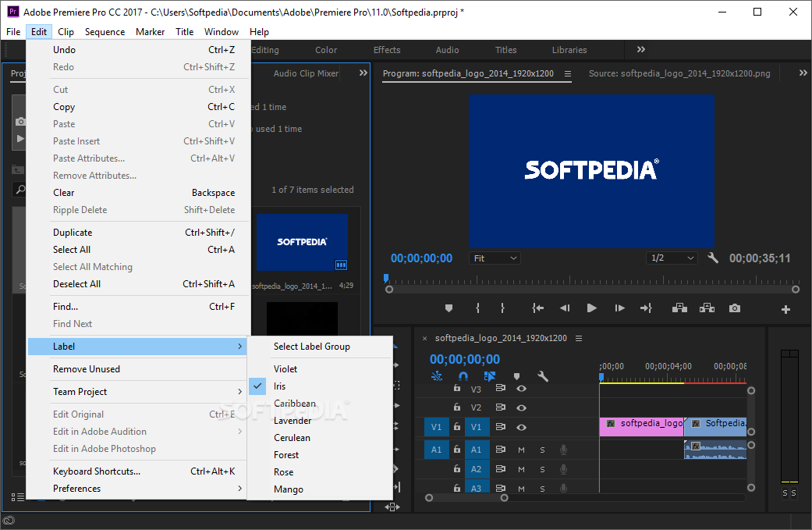
Task: Open the Fit zoom level dropdown
Action: click(x=495, y=258)
